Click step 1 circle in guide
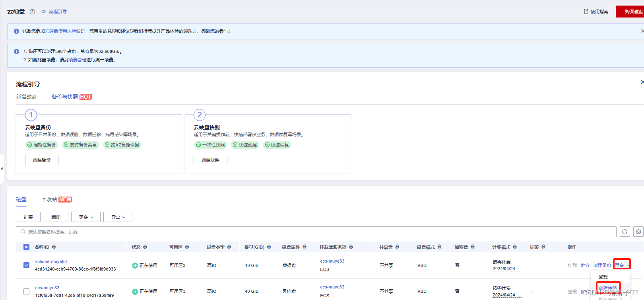The height and width of the screenshot is (300, 644). [x=31, y=115]
